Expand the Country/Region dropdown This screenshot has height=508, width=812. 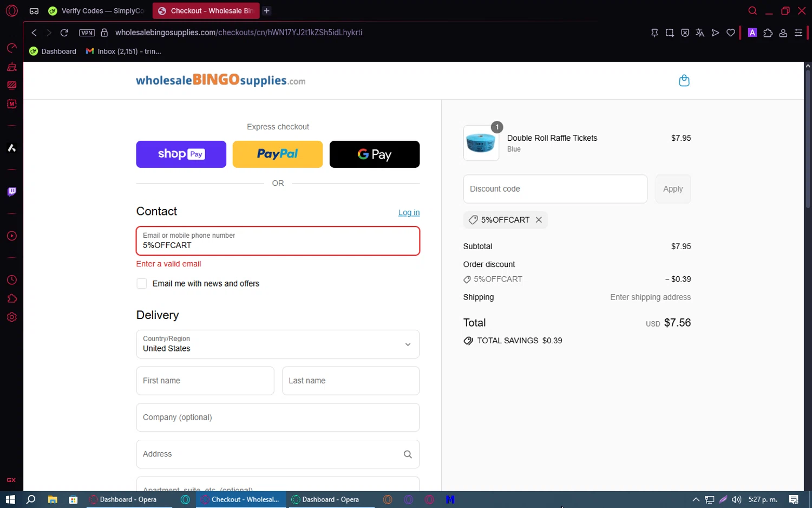click(278, 344)
